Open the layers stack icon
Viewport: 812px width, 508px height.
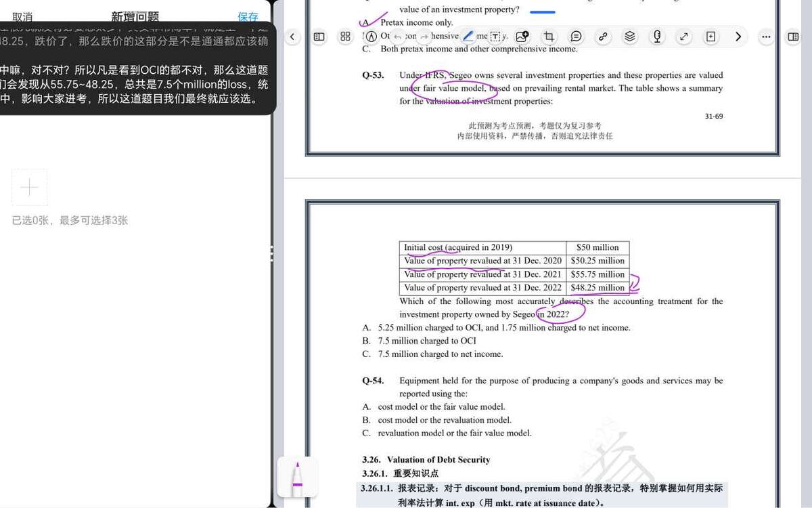click(x=630, y=37)
